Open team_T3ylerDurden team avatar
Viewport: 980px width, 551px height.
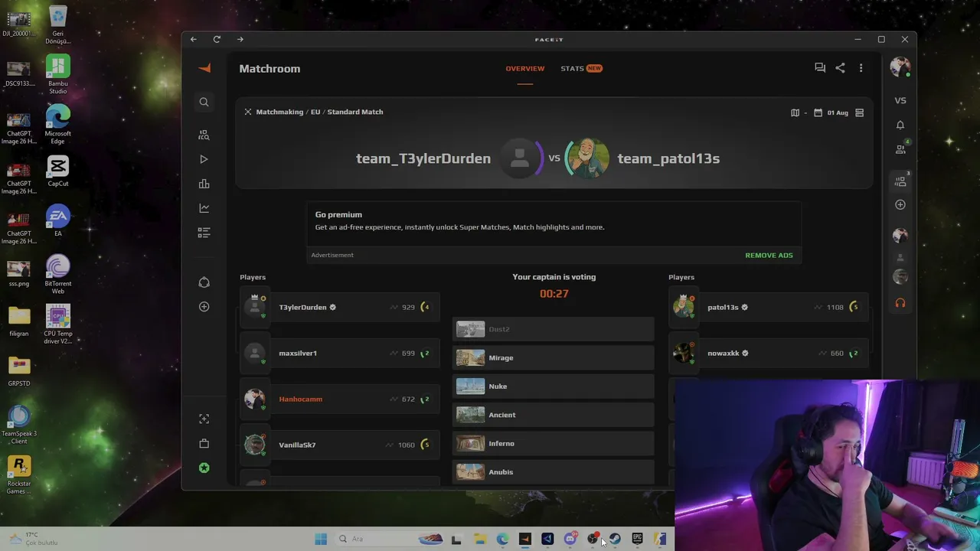coord(520,158)
